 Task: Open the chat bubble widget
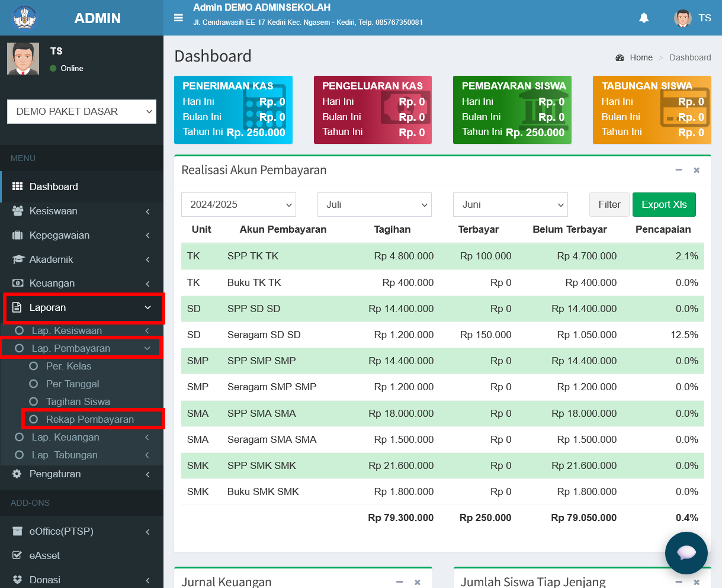pyautogui.click(x=686, y=553)
